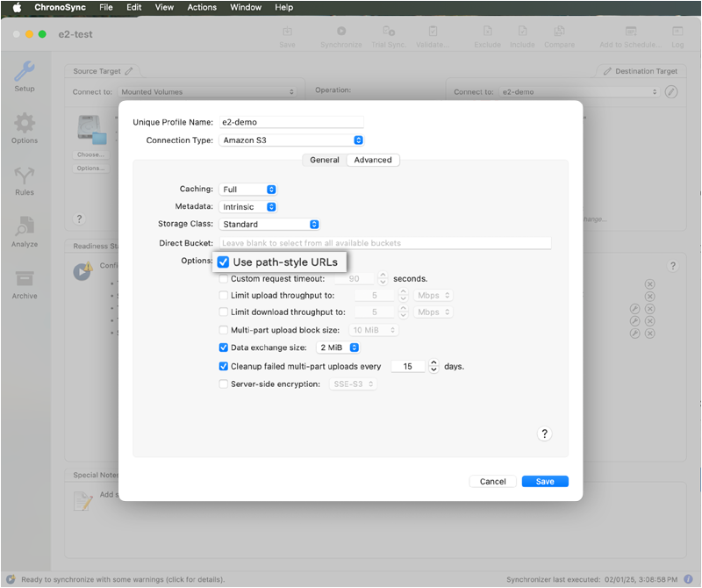
Task: Click the help button in Source Target panel
Action: tap(79, 219)
